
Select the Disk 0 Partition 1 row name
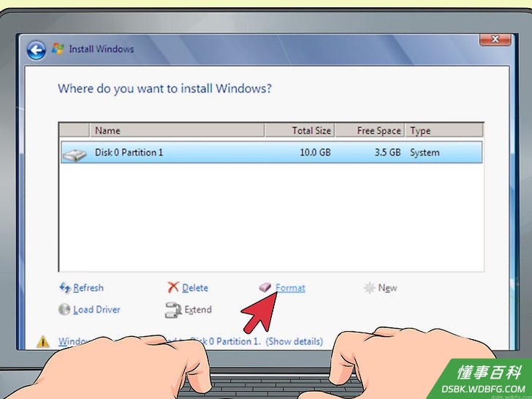pos(129,152)
